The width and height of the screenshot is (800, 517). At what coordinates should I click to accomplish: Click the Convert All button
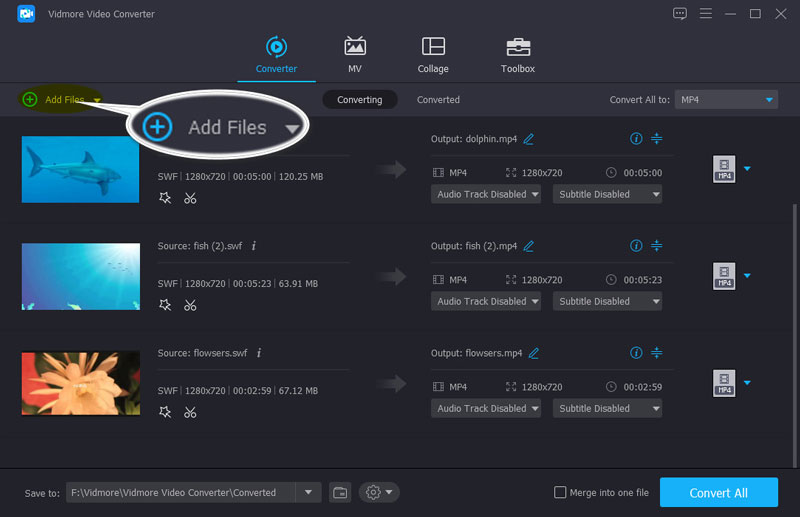click(x=718, y=492)
